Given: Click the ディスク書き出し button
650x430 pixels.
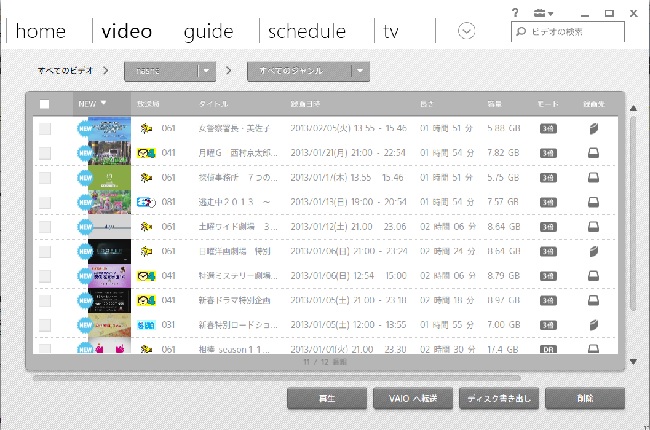Looking at the screenshot, I should (499, 398).
